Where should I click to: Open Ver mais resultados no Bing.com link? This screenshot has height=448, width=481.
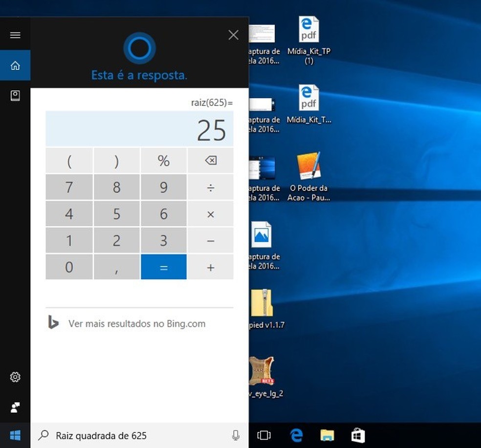[x=137, y=323]
